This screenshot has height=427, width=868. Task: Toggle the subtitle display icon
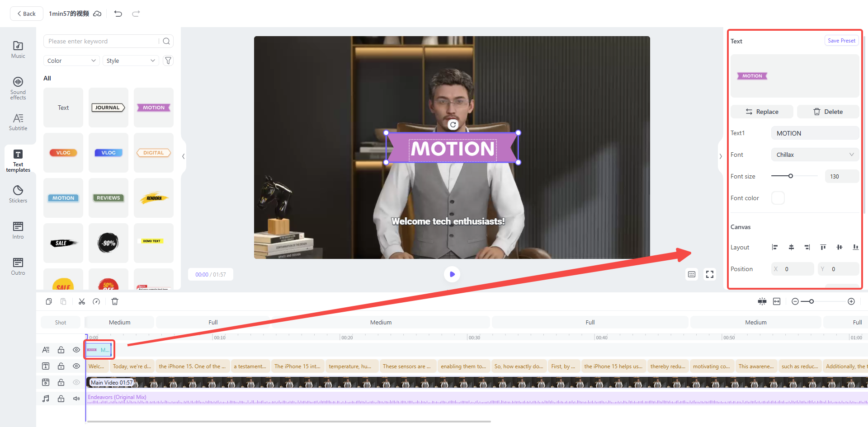pyautogui.click(x=692, y=274)
